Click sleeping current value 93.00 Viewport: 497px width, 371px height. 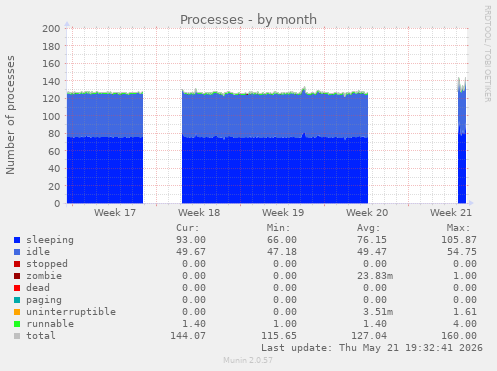click(191, 240)
